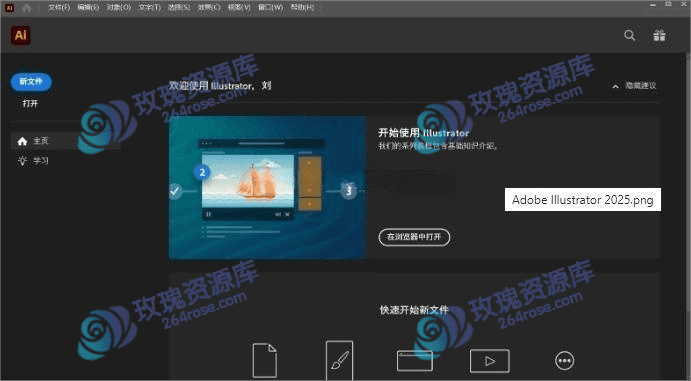691x381 pixels.
Task: Open the 选择(S) menu
Action: coord(179,7)
